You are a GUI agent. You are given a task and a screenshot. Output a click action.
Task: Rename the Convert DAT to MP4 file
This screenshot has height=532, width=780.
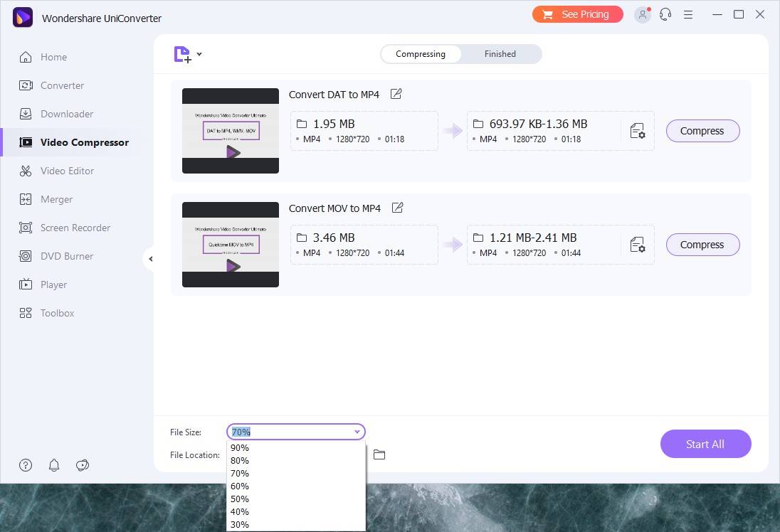click(x=396, y=94)
